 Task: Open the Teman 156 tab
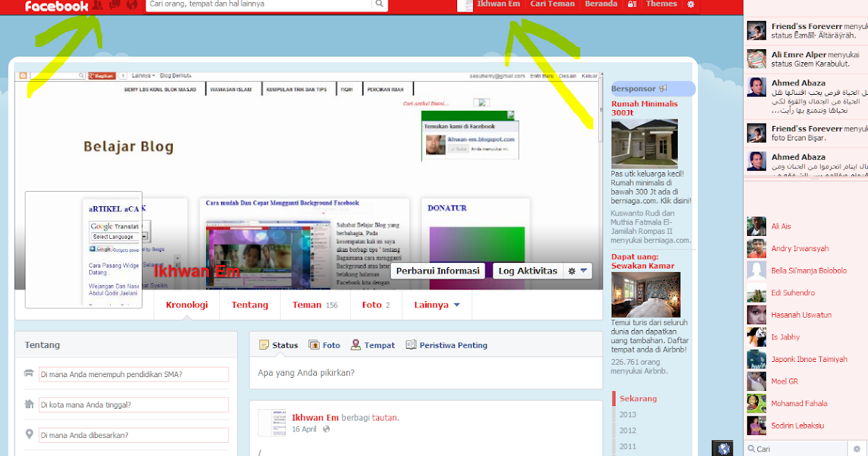(315, 305)
